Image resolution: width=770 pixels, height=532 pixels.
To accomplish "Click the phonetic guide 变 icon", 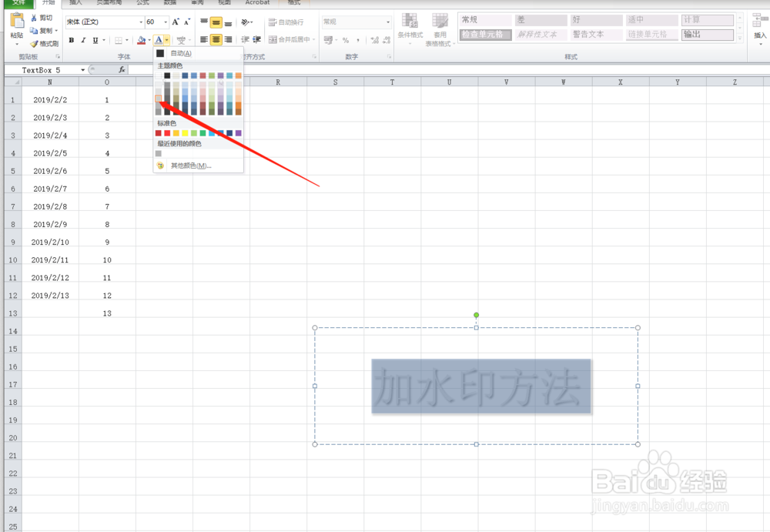I will coord(181,40).
